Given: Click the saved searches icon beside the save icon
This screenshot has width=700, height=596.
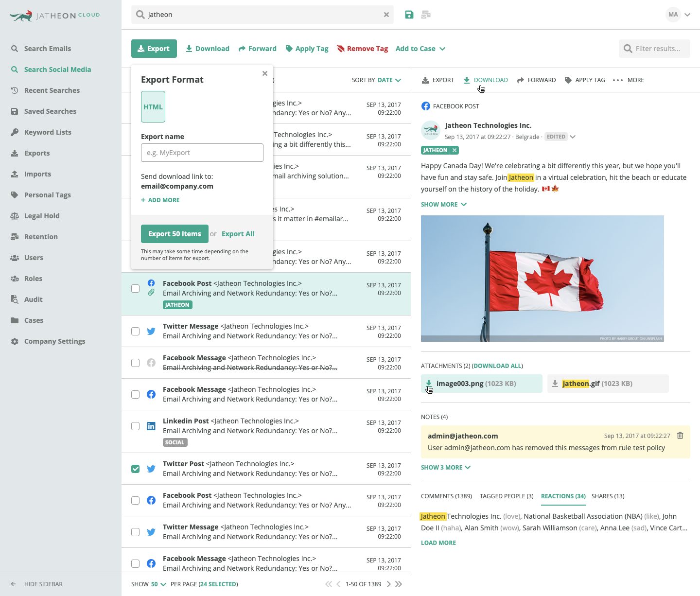Looking at the screenshot, I should point(426,15).
